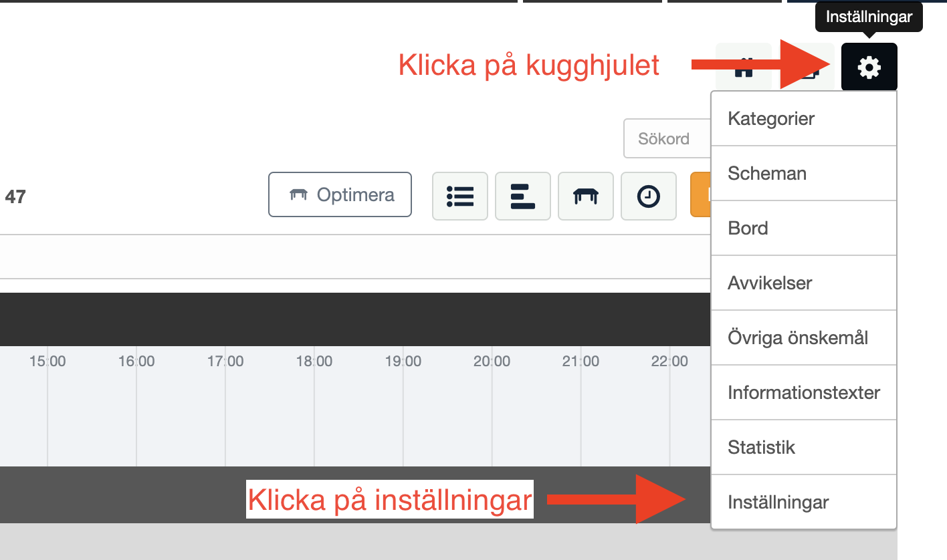Click the home icon button

click(744, 67)
